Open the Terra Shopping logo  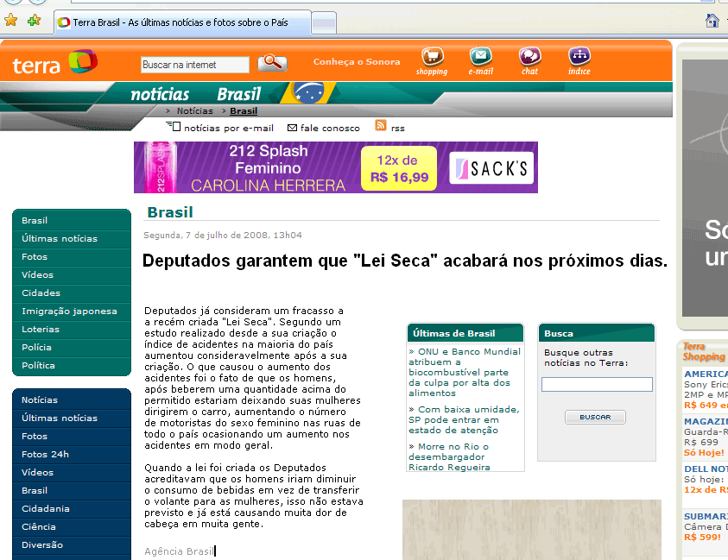tap(704, 352)
